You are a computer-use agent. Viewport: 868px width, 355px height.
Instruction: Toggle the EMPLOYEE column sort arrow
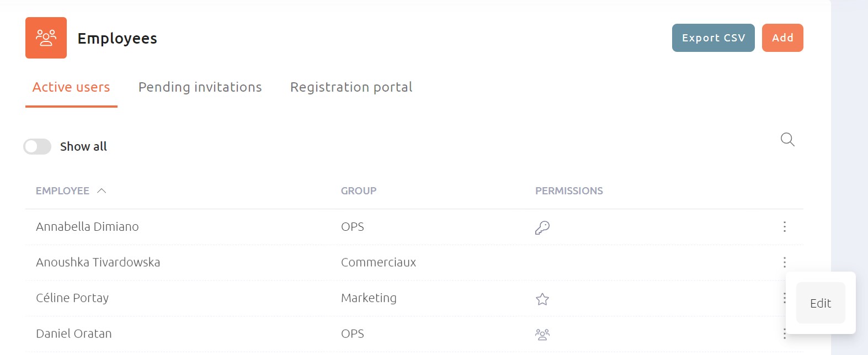pos(102,190)
